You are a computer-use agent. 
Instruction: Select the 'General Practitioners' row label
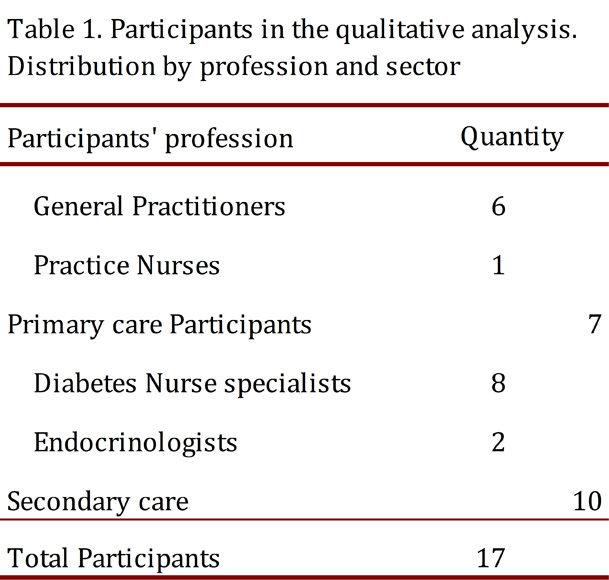159,206
